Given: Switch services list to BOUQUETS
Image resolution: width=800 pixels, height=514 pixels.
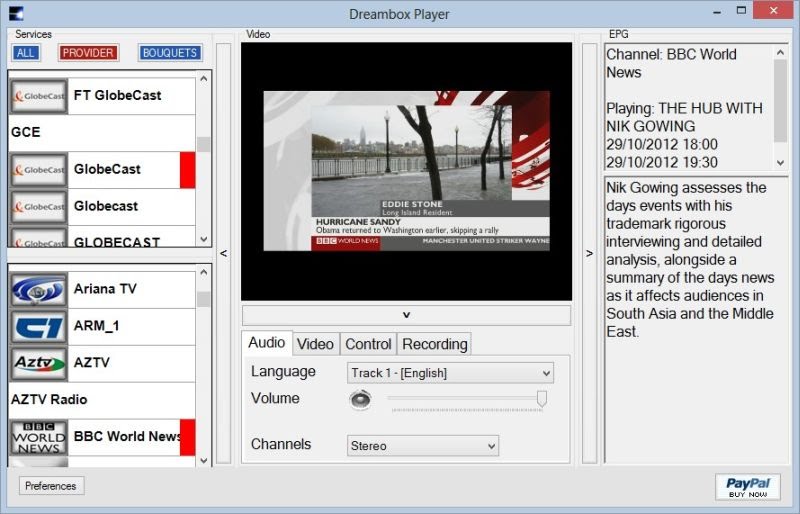Looking at the screenshot, I should point(170,53).
